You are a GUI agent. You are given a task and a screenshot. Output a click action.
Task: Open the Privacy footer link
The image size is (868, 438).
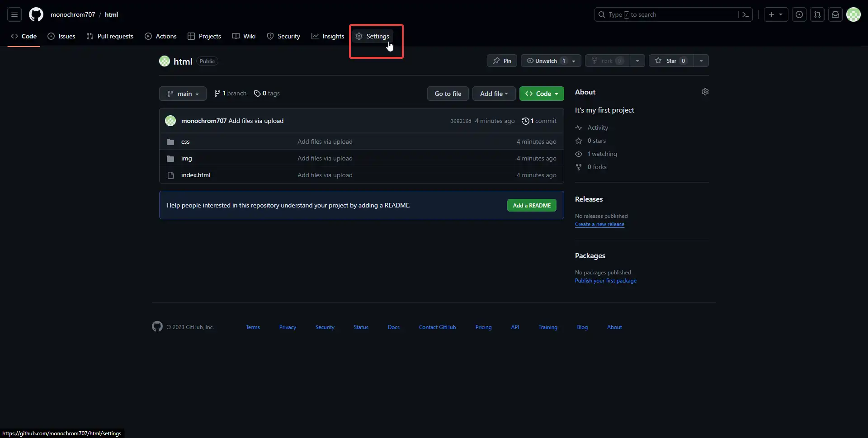[x=288, y=327]
